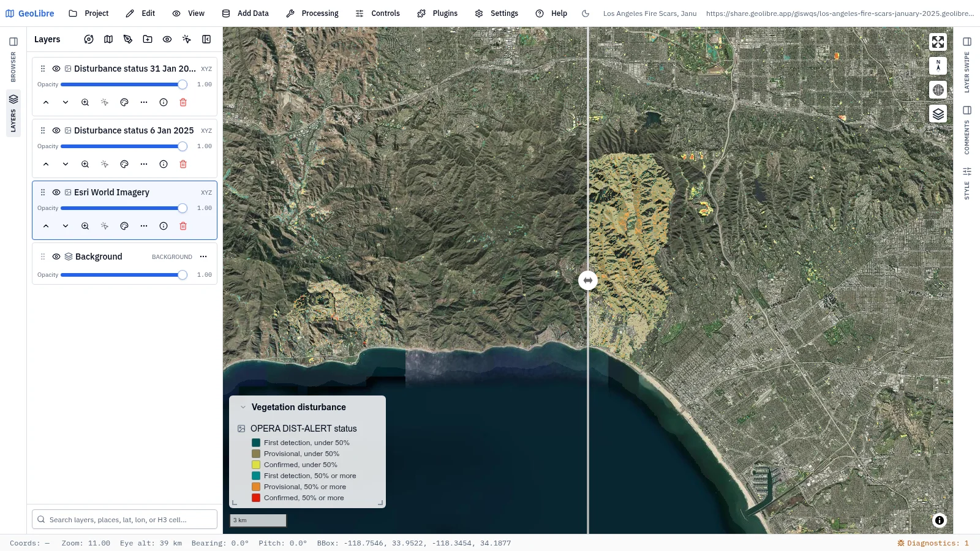Adjust Background layer opacity slider
This screenshot has width=980, height=551.
tap(124, 275)
